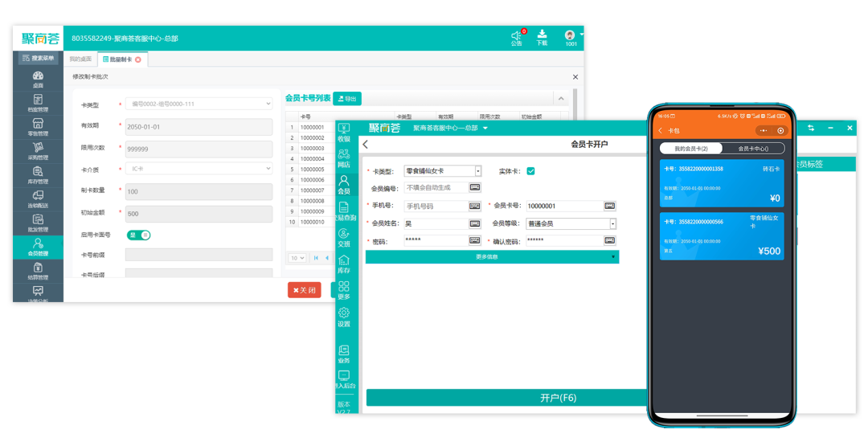
Task: Switch to the 我的桌面 tab
Action: click(80, 59)
